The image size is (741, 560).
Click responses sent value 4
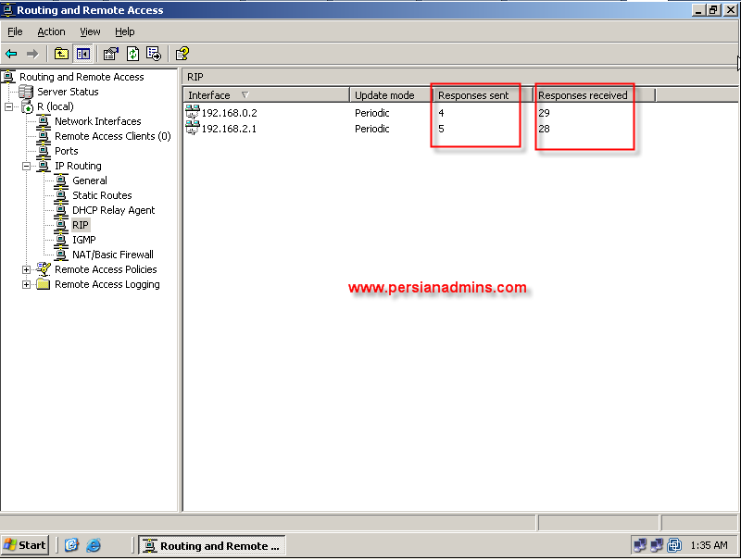441,113
